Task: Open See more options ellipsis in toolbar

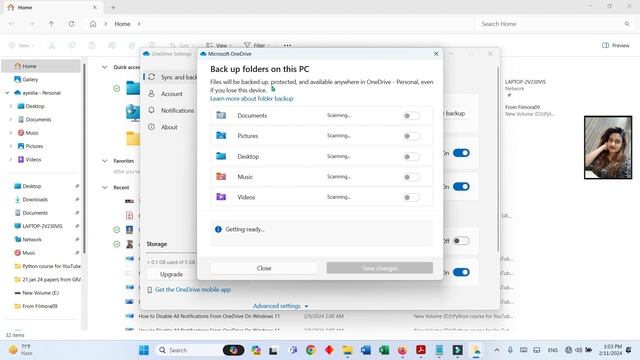Action: pyautogui.click(x=287, y=45)
